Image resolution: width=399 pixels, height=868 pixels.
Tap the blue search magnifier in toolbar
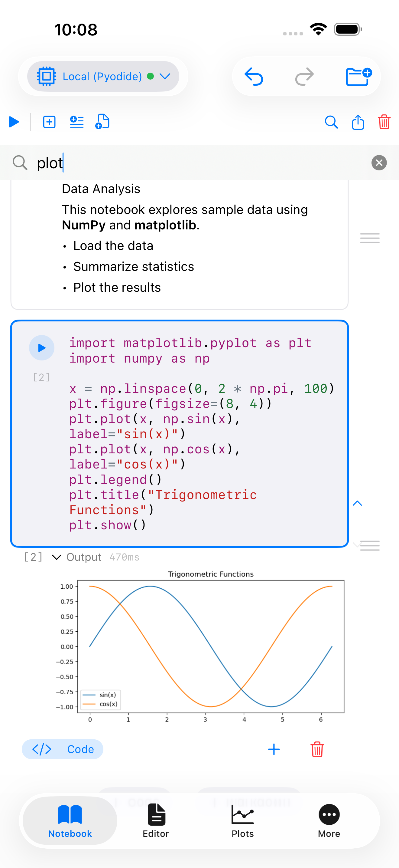pyautogui.click(x=331, y=122)
